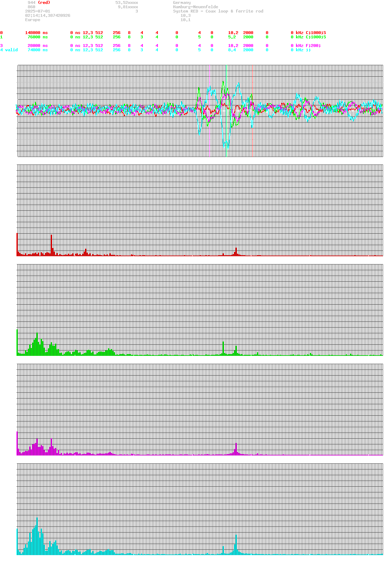
Task: Click the magenta filter text "F;200;"
Action: click(x=313, y=46)
